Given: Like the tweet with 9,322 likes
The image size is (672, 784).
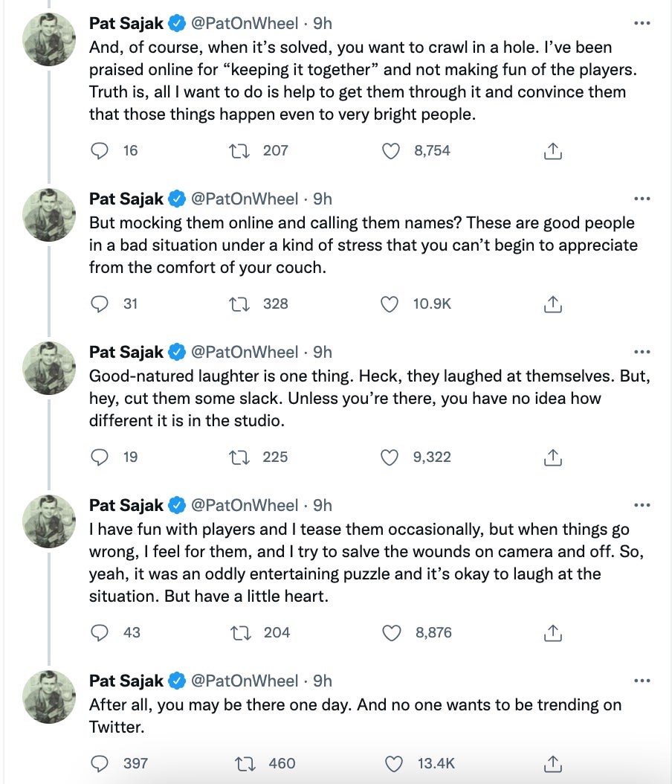Looking at the screenshot, I should click(390, 457).
